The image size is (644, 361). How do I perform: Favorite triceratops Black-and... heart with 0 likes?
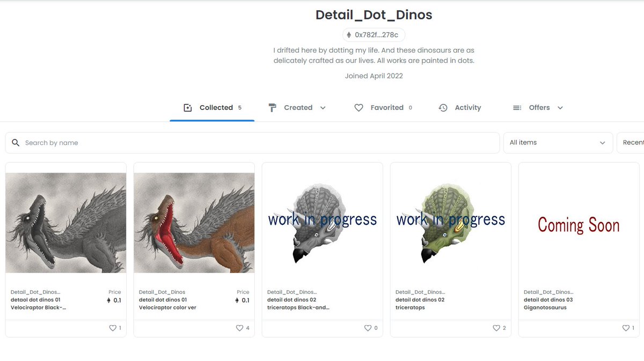(368, 328)
